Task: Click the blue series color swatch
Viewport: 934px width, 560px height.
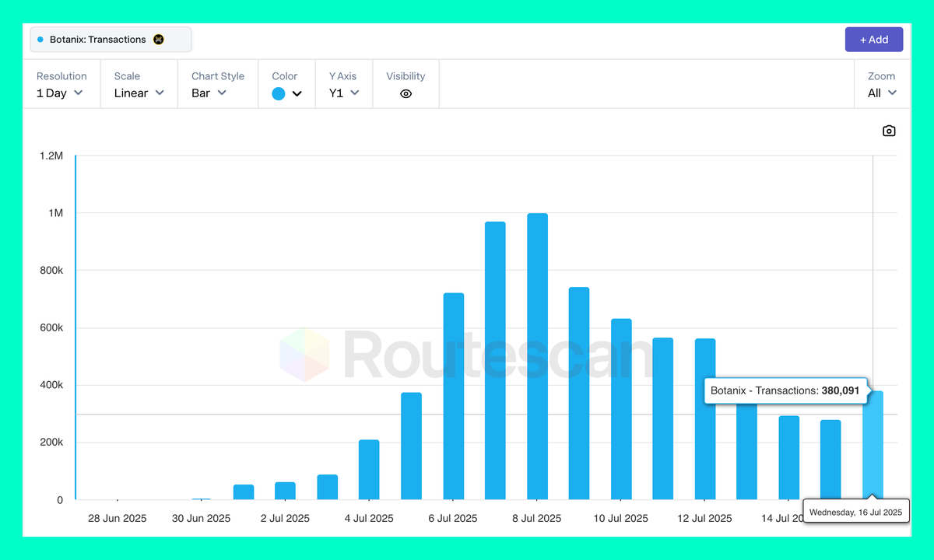Action: click(279, 93)
